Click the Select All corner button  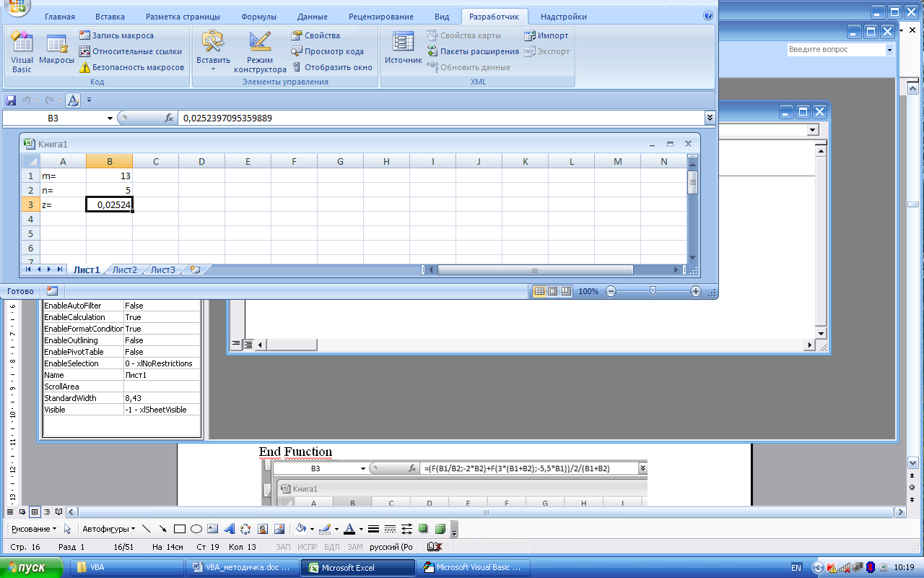tap(30, 161)
